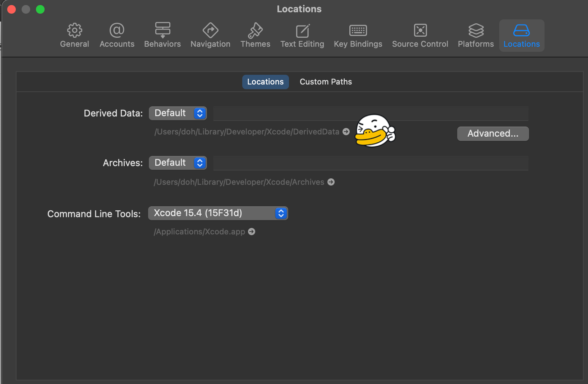Viewport: 588px width, 384px height.
Task: Open the Key Bindings settings pane
Action: [x=358, y=36]
